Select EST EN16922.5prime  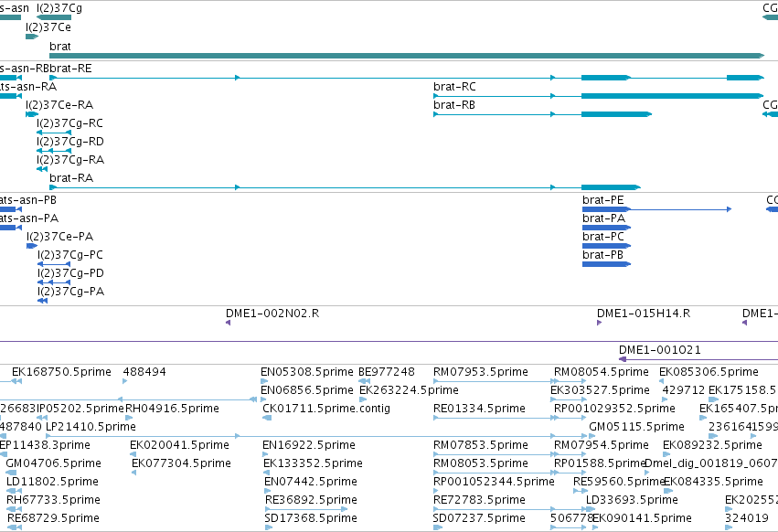309,445
